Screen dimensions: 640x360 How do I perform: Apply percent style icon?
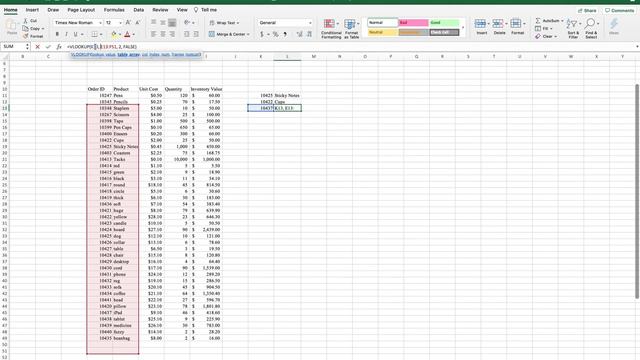(276, 35)
